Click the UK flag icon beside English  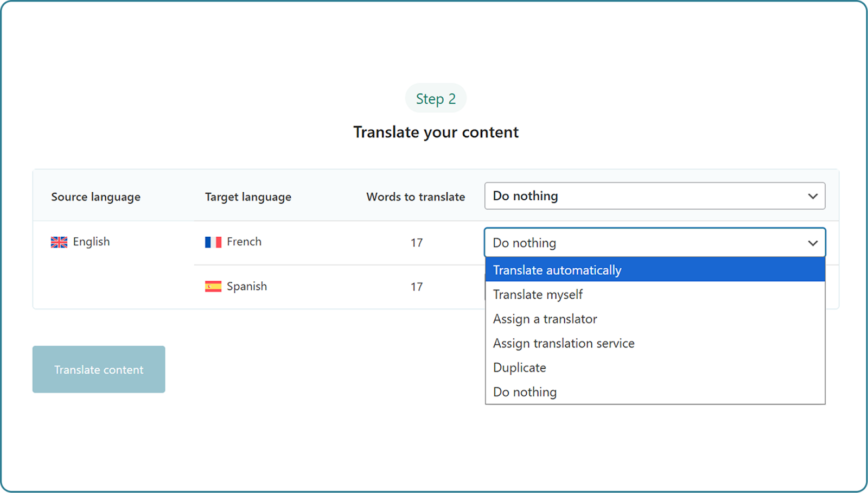(59, 242)
